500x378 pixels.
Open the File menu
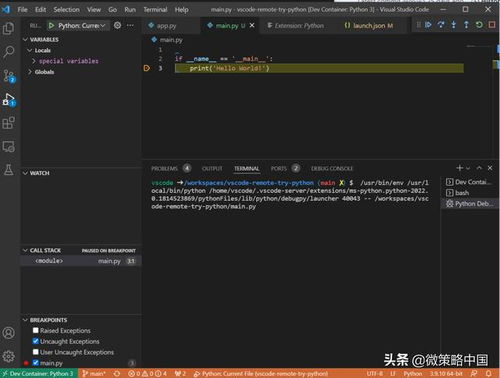point(22,10)
